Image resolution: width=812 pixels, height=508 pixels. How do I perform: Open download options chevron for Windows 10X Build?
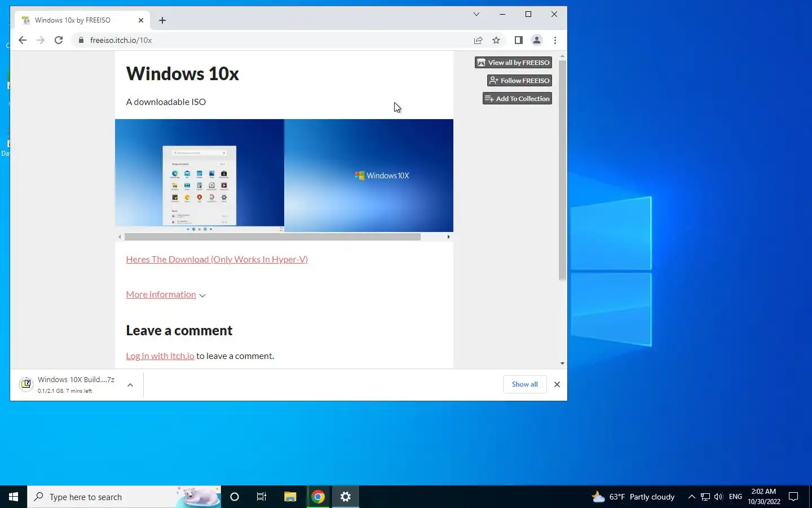[130, 385]
